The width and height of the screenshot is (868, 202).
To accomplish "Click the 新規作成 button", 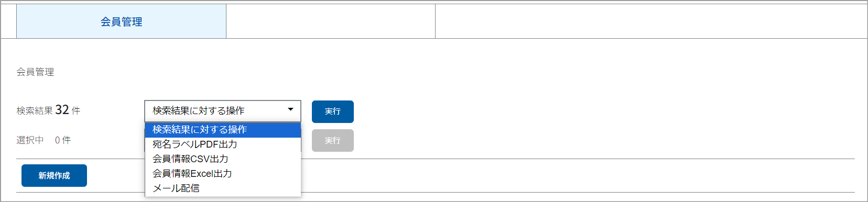I will coord(54,175).
